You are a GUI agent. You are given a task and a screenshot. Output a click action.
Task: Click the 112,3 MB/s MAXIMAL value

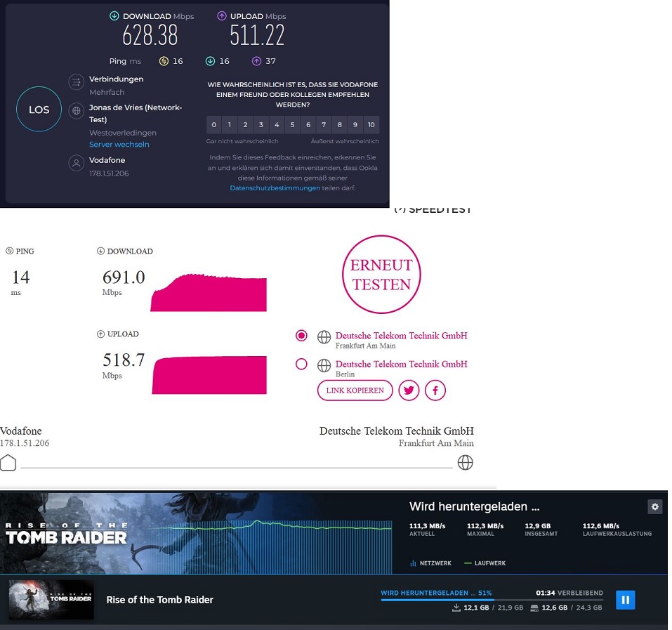[x=485, y=526]
